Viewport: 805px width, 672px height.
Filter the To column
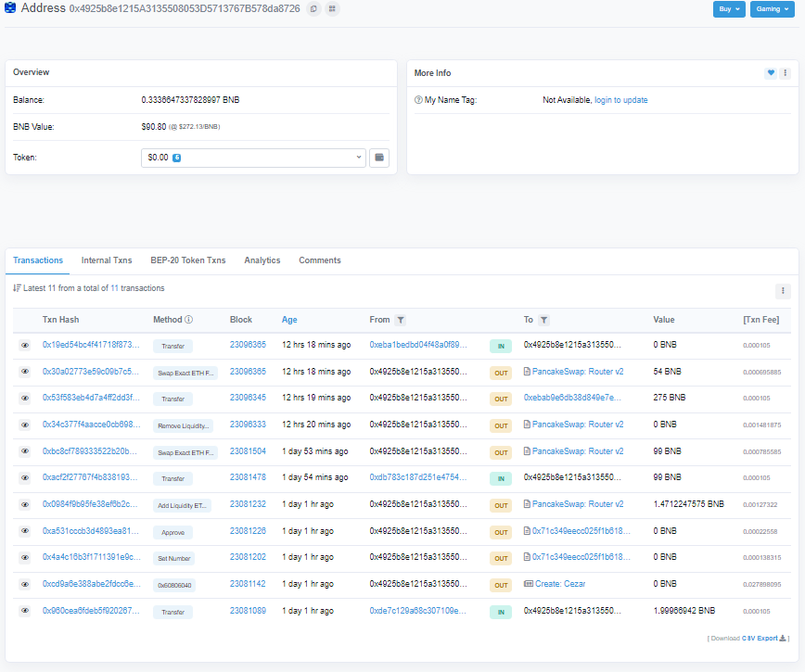click(x=544, y=320)
